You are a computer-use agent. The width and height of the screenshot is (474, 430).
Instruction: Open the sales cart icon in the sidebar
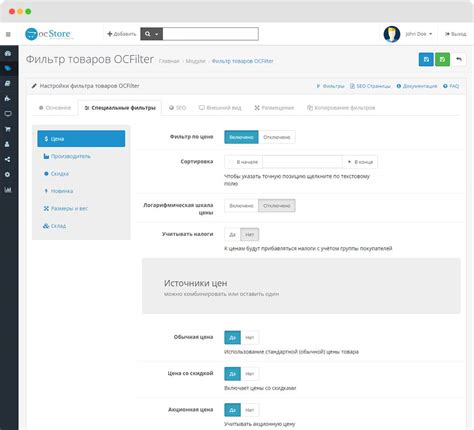click(x=8, y=129)
